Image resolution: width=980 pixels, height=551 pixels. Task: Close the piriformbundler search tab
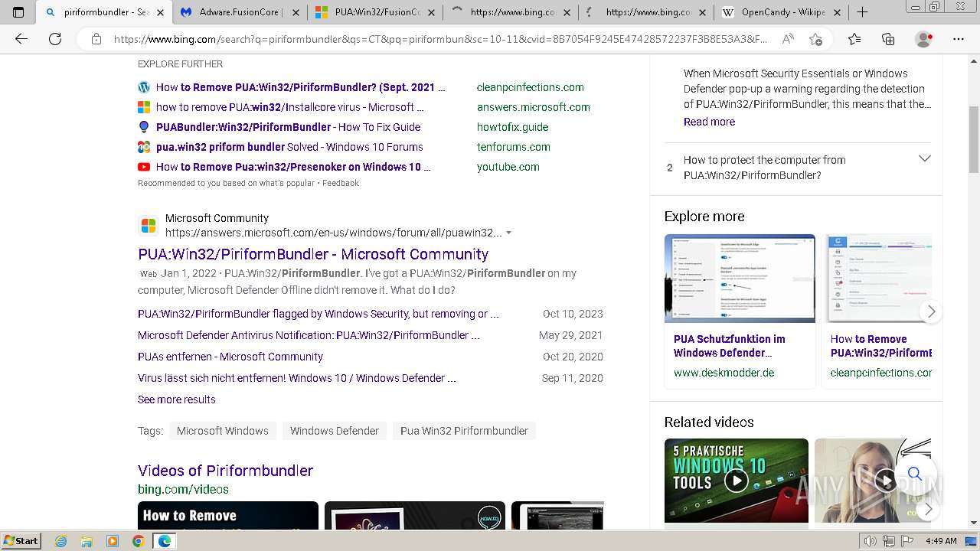(x=162, y=12)
